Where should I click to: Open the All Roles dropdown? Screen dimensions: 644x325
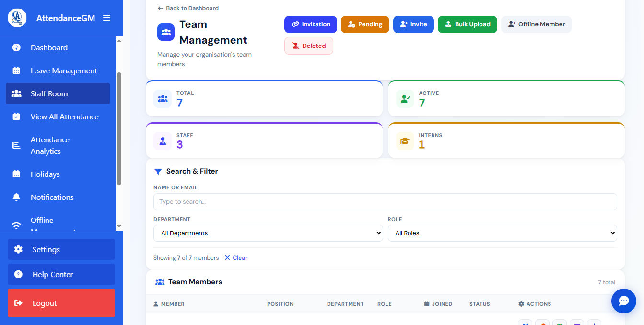click(x=503, y=233)
